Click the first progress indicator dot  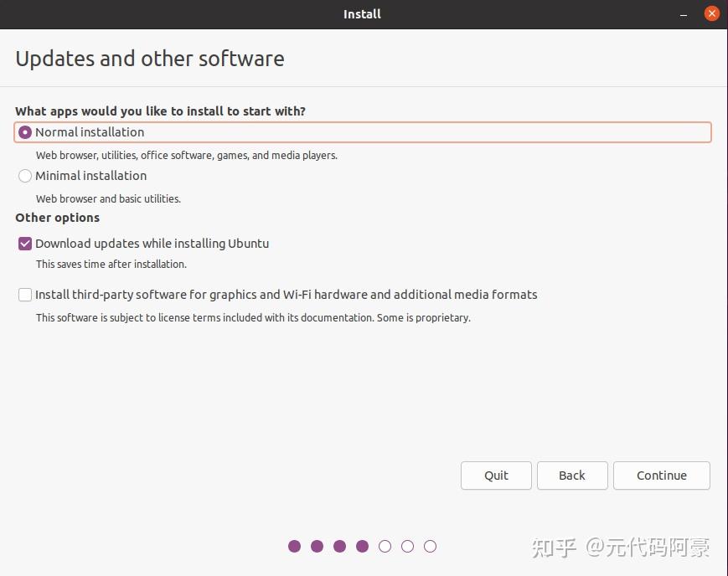pos(294,546)
